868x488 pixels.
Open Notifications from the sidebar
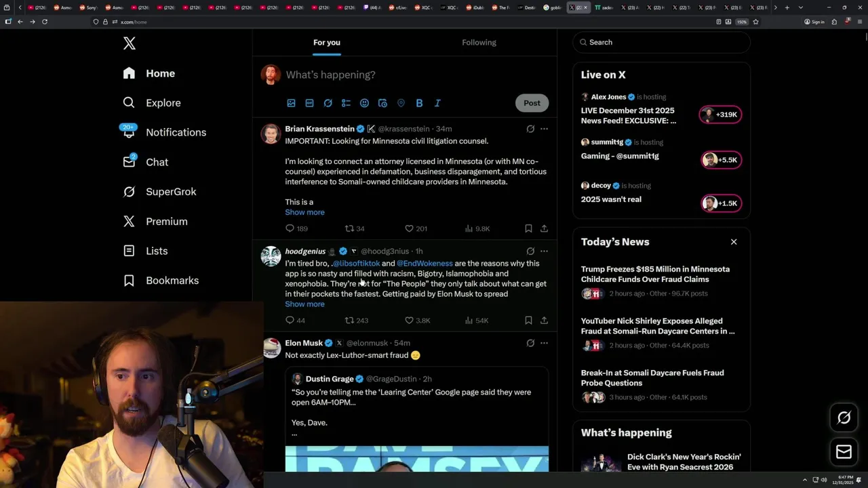(164, 132)
